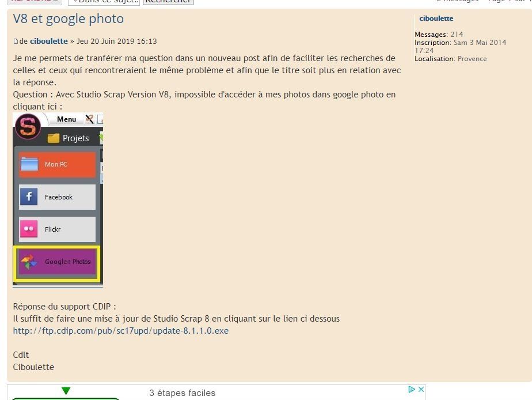Click the "Messages: 214" line
This screenshot has width=532, height=400.
click(x=439, y=35)
